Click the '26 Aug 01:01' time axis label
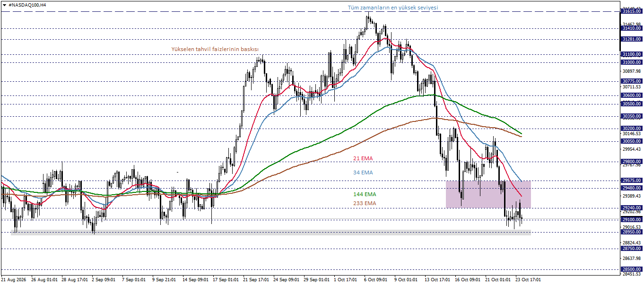 (x=44, y=280)
